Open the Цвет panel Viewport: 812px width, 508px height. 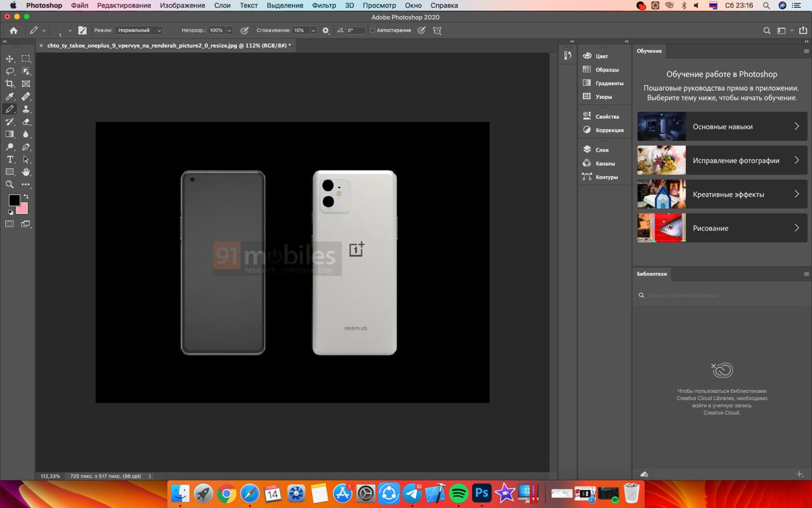[x=595, y=56]
